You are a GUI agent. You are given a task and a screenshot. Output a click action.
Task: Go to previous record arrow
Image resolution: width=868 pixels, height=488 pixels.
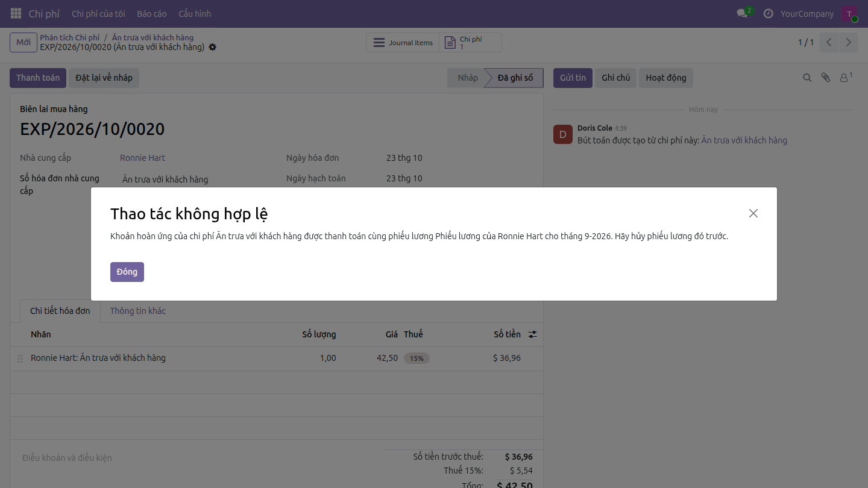pyautogui.click(x=829, y=42)
